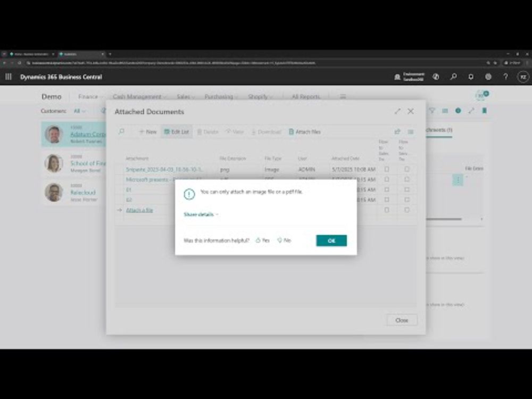The width and height of the screenshot is (532, 399).
Task: Open the notifications bell icon
Action: click(471, 77)
